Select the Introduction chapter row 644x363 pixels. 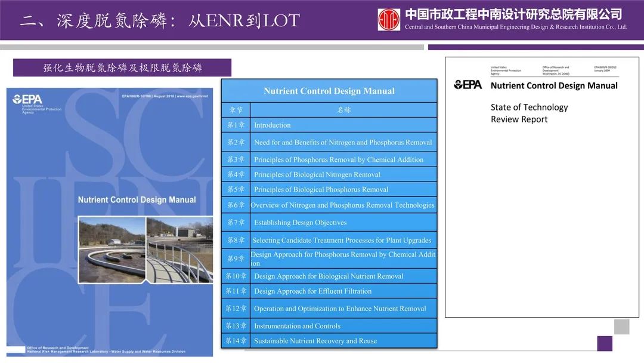329,125
